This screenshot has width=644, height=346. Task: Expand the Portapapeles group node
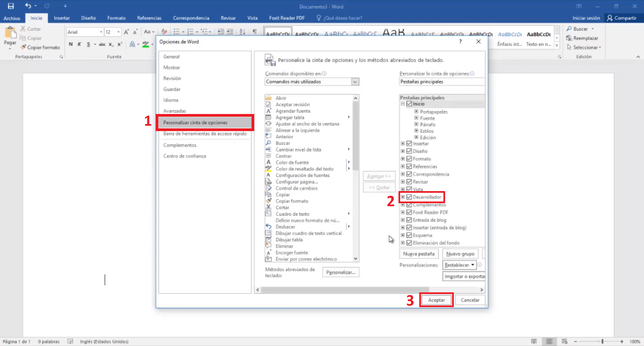(x=416, y=111)
